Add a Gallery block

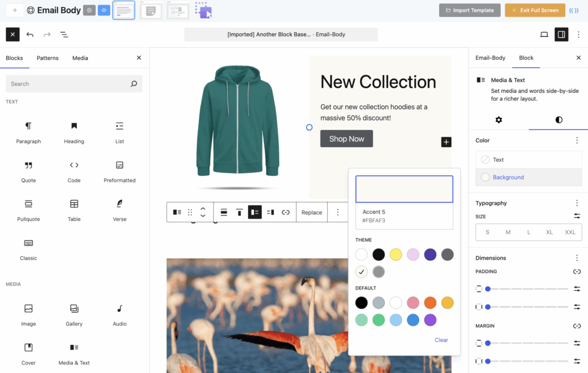pos(74,314)
